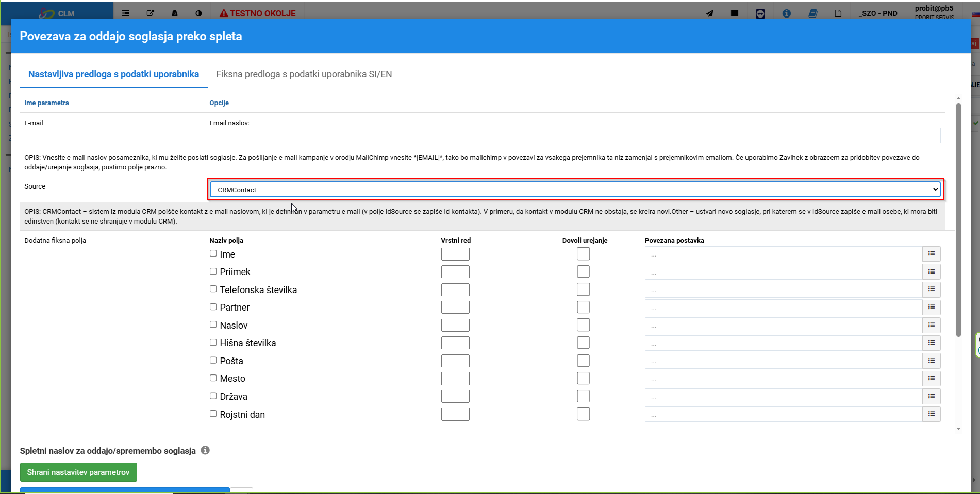Check the Pošta field checkbox
This screenshot has width=980, height=494.
[213, 360]
